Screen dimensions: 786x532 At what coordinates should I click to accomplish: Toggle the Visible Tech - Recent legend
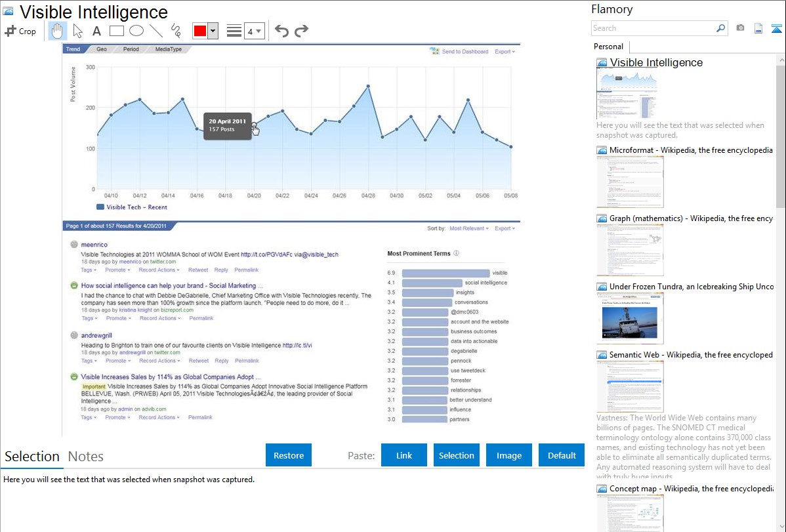click(x=131, y=207)
